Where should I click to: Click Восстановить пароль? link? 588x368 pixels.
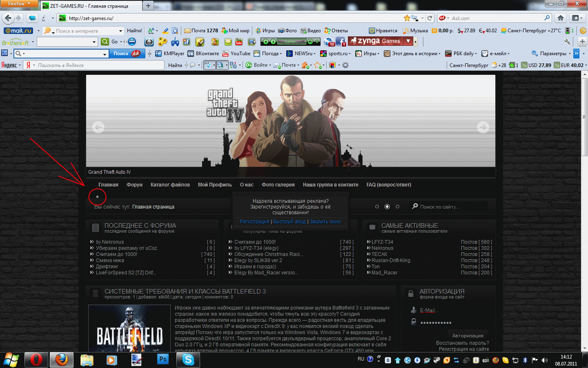462,343
